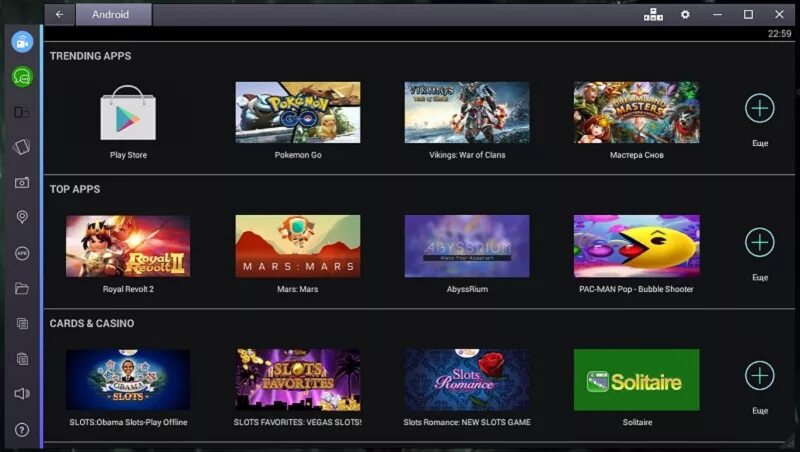Open the Play Store app
The height and width of the screenshot is (452, 800).
(128, 113)
